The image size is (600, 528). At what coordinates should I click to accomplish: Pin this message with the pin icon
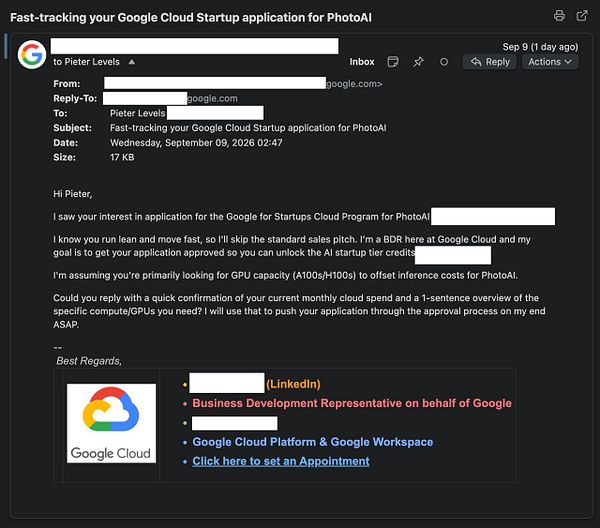418,62
